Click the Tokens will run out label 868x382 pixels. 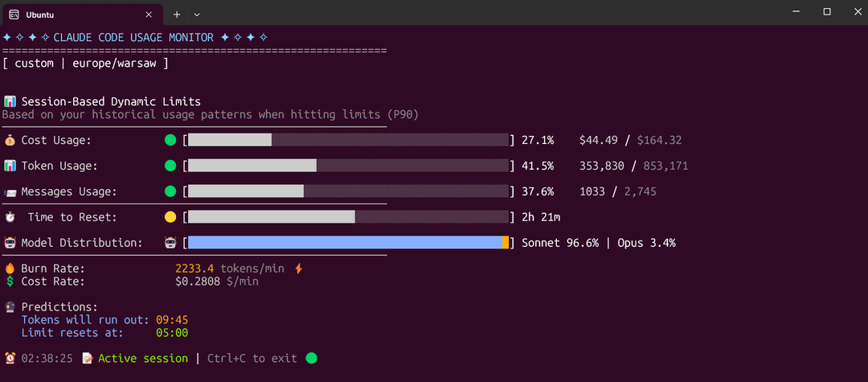[x=85, y=320]
